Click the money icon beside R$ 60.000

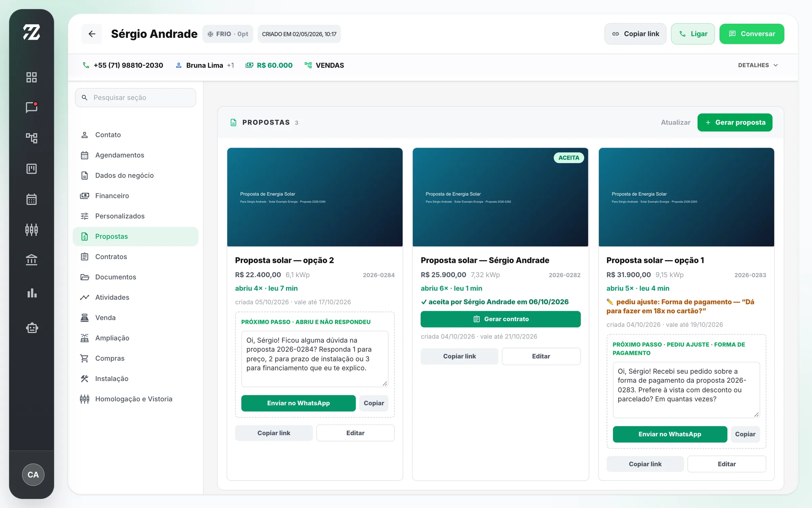249,65
